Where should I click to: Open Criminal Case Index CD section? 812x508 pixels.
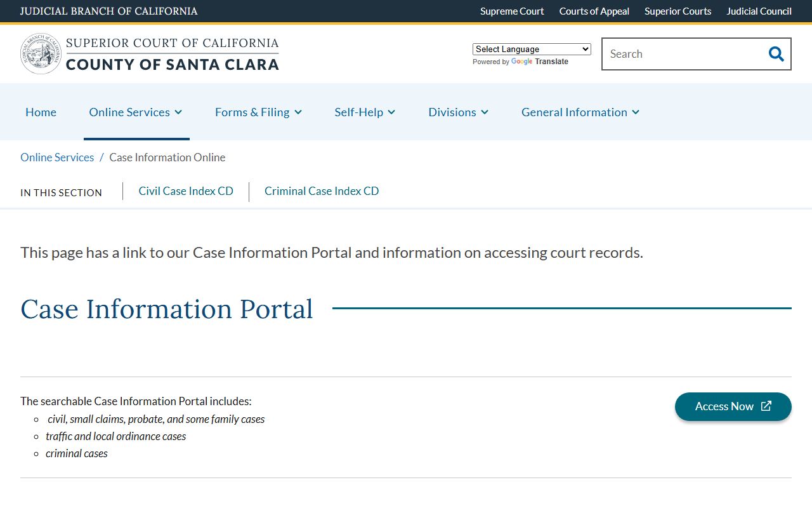click(322, 191)
